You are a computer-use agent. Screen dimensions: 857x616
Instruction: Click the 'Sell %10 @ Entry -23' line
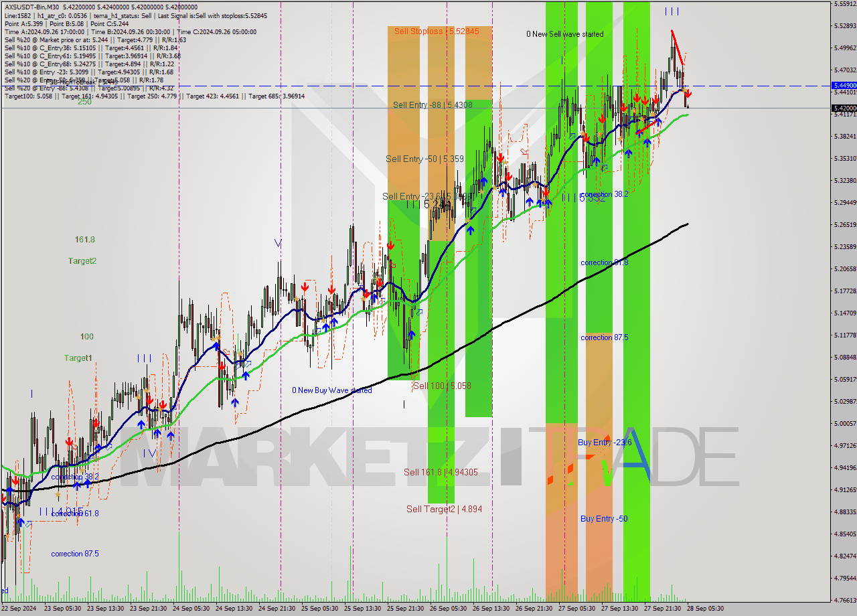point(89,72)
